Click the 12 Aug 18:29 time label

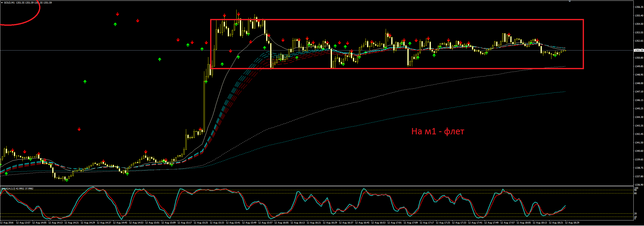pyautogui.click(x=572, y=223)
